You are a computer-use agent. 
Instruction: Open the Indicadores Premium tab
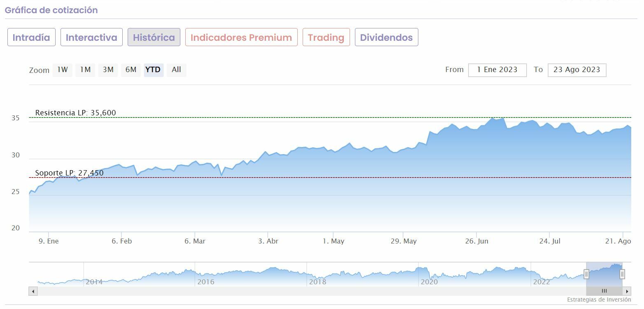241,37
